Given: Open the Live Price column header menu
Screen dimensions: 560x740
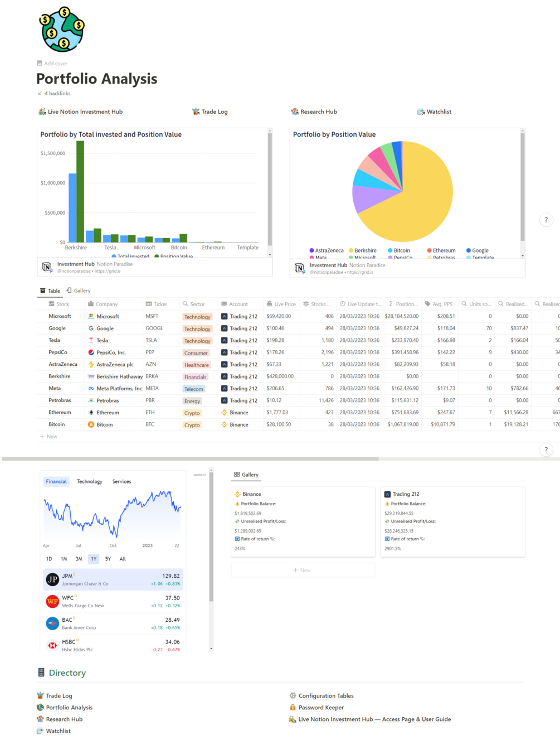Looking at the screenshot, I should point(281,304).
